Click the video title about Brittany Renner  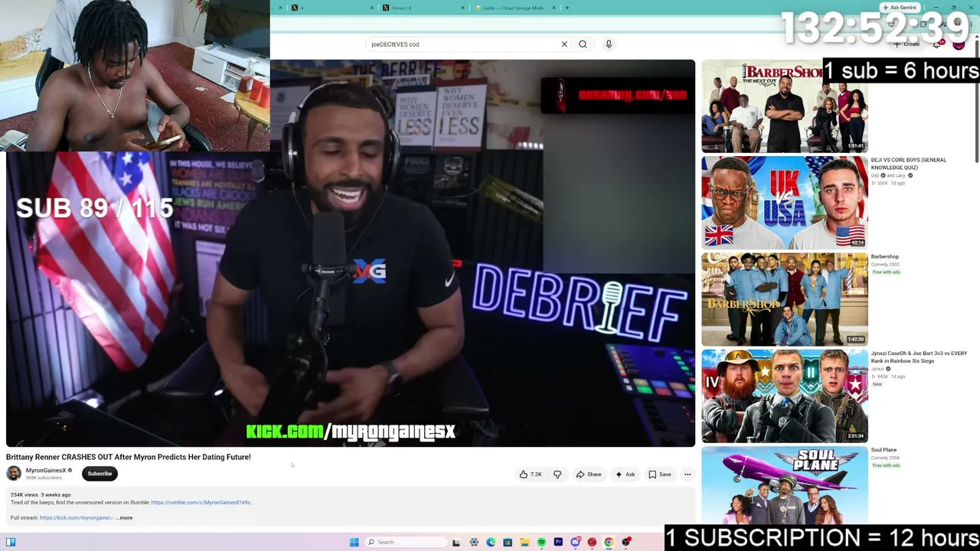(129, 457)
